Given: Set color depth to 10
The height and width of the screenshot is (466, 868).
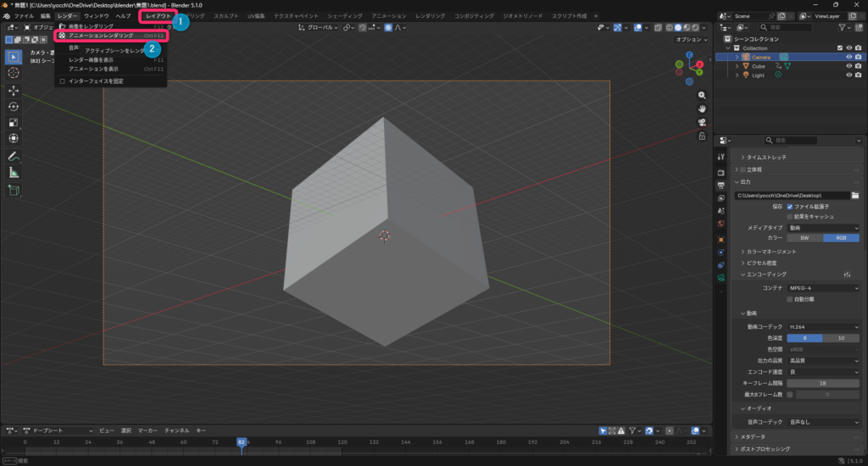Looking at the screenshot, I should (x=842, y=338).
